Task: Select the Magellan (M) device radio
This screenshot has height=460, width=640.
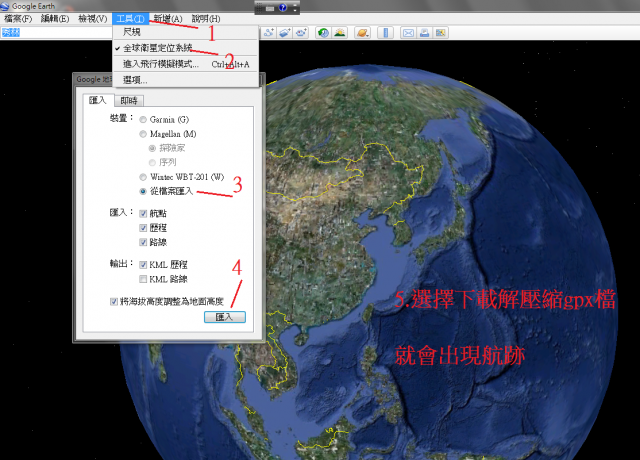Action: (x=143, y=134)
